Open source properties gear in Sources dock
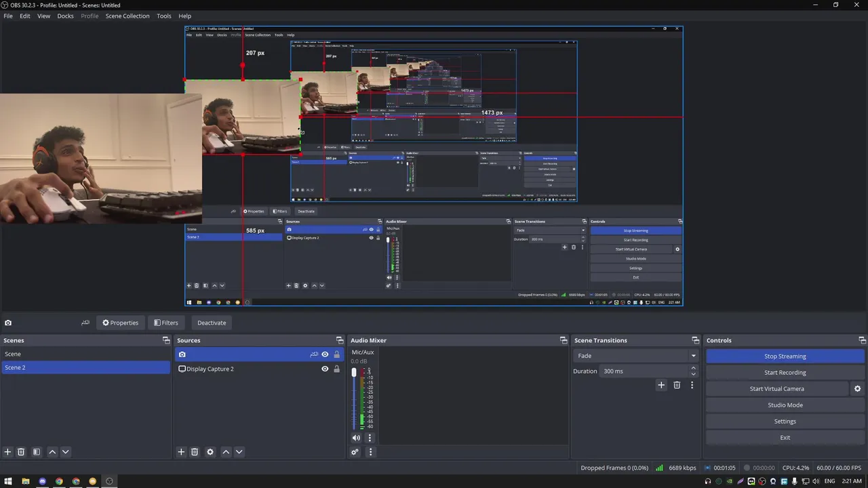This screenshot has width=868, height=488. [210, 452]
